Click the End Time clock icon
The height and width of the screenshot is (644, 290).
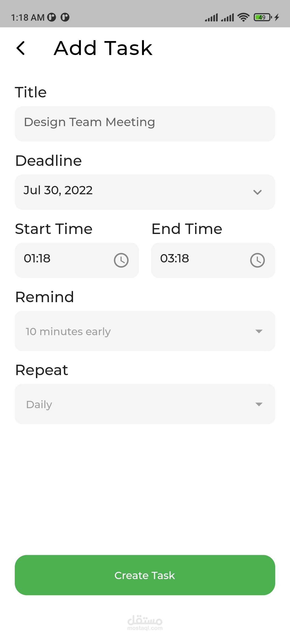pos(257,260)
